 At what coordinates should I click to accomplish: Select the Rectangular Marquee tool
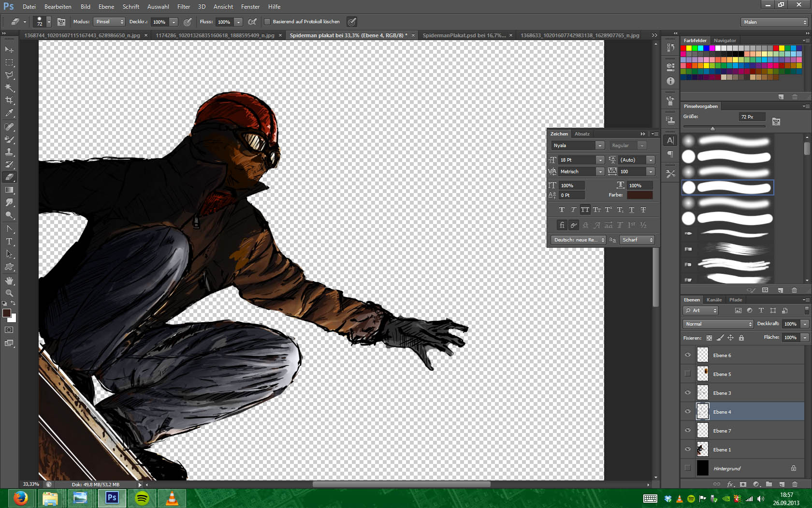[x=9, y=62]
